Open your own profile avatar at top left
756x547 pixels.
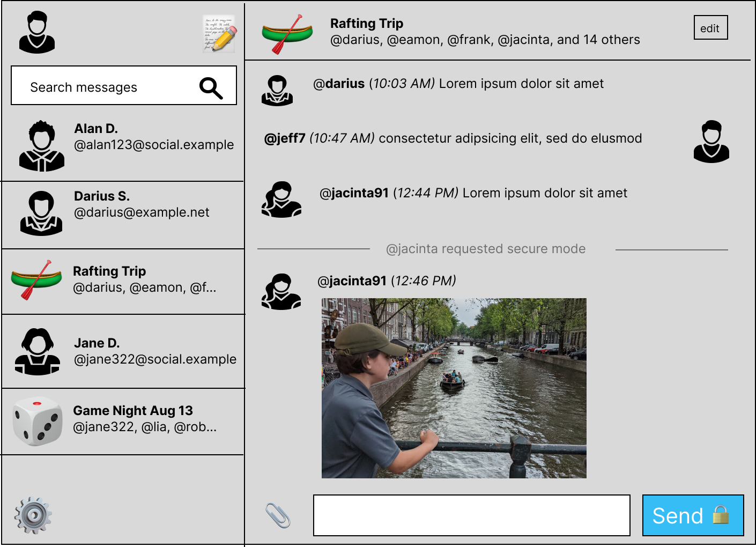click(x=37, y=33)
